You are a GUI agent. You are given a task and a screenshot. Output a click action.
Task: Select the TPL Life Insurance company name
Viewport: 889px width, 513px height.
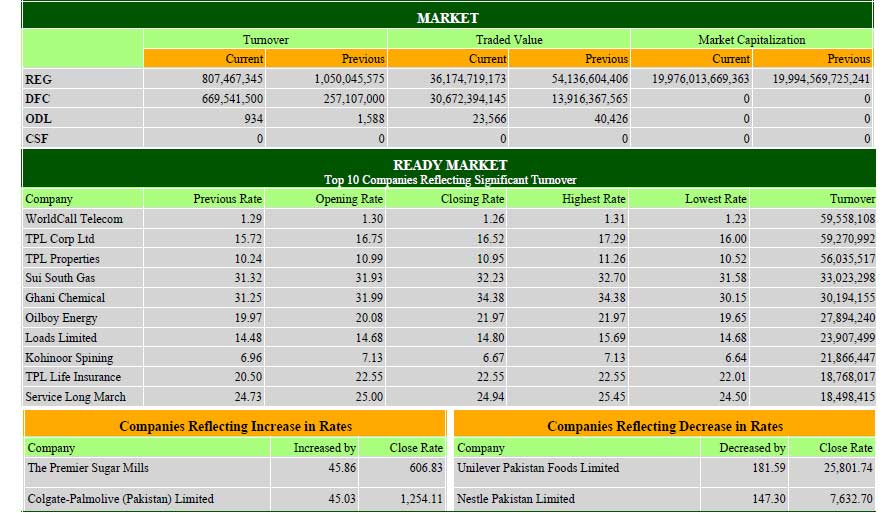click(73, 377)
